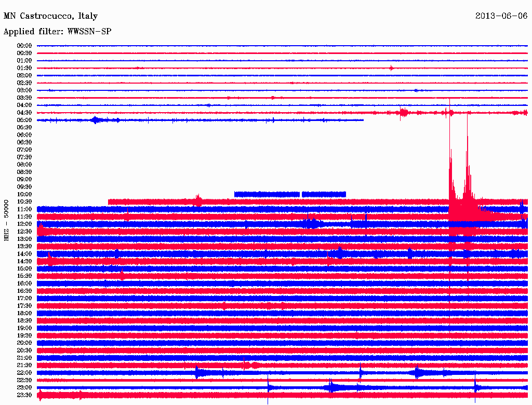Screen dimensions: 532x405
Task: Select the 21:00 time label
Action: point(24,358)
